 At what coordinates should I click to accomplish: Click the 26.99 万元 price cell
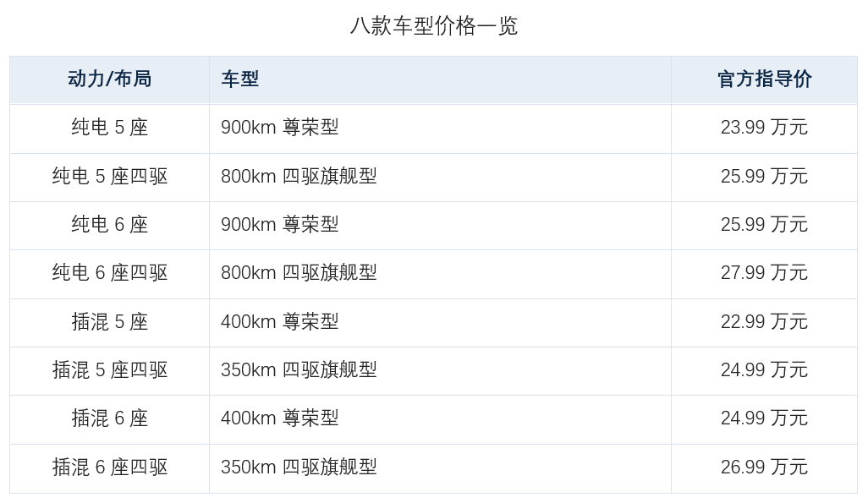[764, 467]
